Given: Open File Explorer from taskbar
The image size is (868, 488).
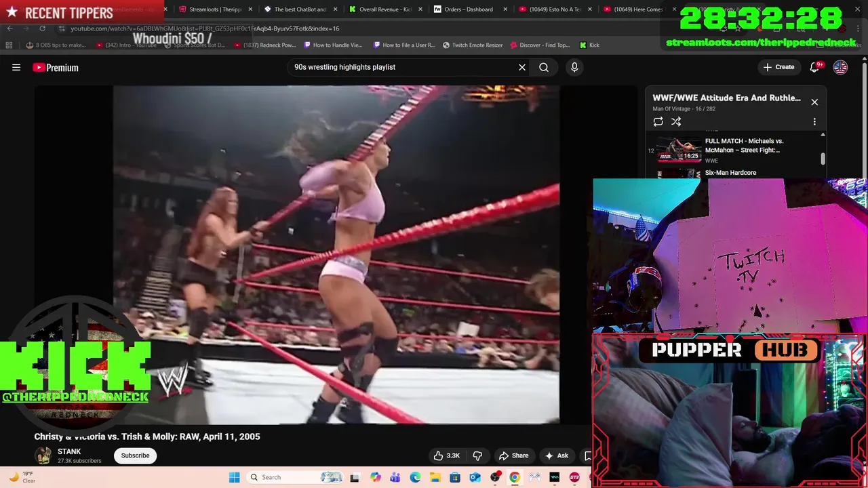Looking at the screenshot, I should (x=435, y=477).
